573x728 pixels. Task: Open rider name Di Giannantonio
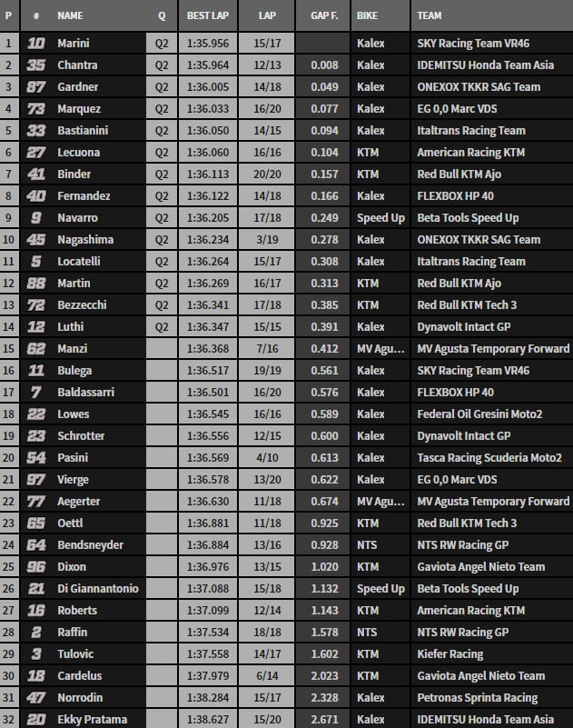point(97,588)
